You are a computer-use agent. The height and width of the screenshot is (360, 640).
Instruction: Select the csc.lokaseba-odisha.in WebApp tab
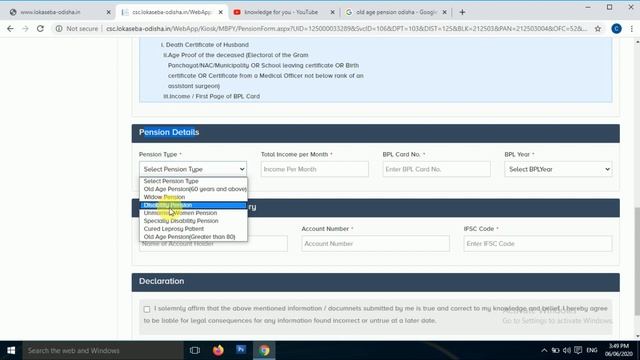[x=171, y=12]
